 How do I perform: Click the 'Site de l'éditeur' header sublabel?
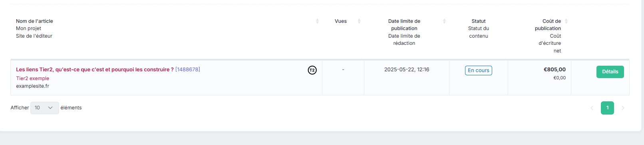[34, 36]
